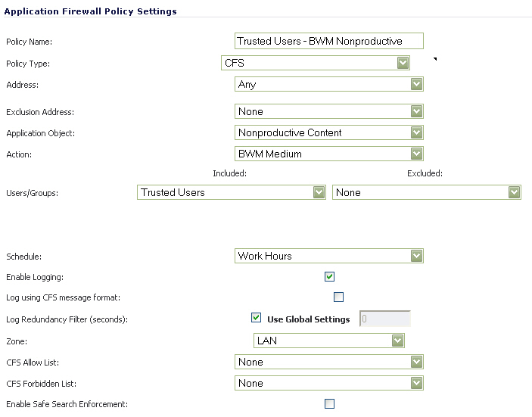This screenshot has height=417, width=532.
Task: Open the CFS Forbidden List dropdown
Action: [x=328, y=383]
